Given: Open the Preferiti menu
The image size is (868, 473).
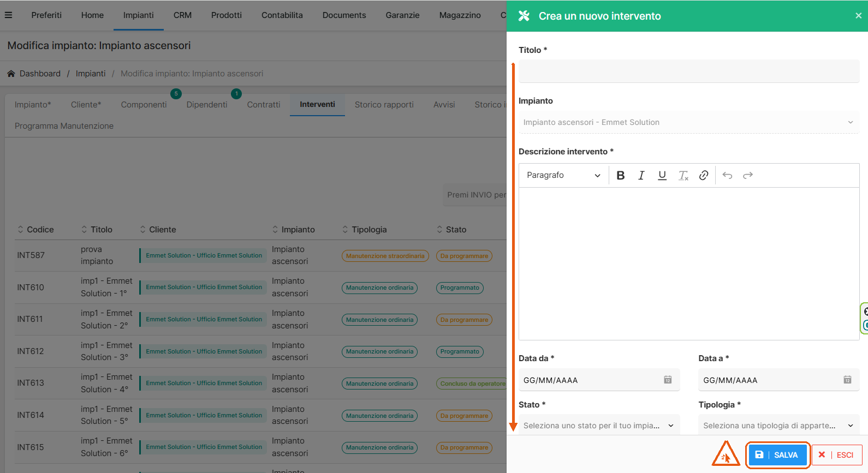Looking at the screenshot, I should [46, 15].
